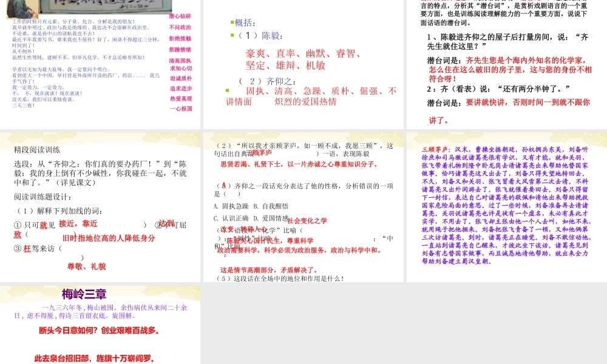Screen dimensions: 607x364
Task: Select the 精段阅读训练 slide thumbnail
Action: [100, 207]
